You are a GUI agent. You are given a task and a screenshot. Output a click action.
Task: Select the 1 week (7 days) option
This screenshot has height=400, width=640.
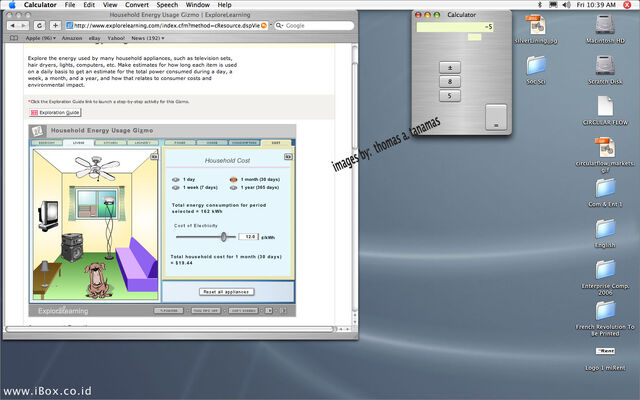(176, 188)
